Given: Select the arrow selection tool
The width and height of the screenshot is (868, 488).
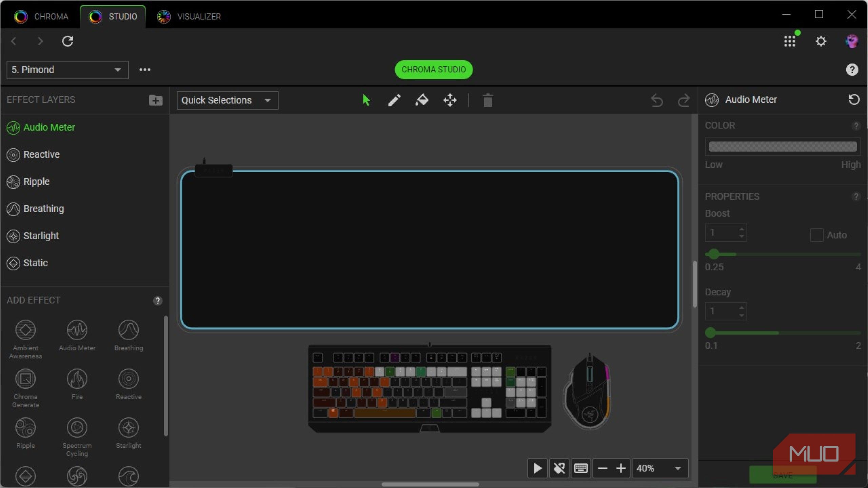Looking at the screenshot, I should point(366,100).
